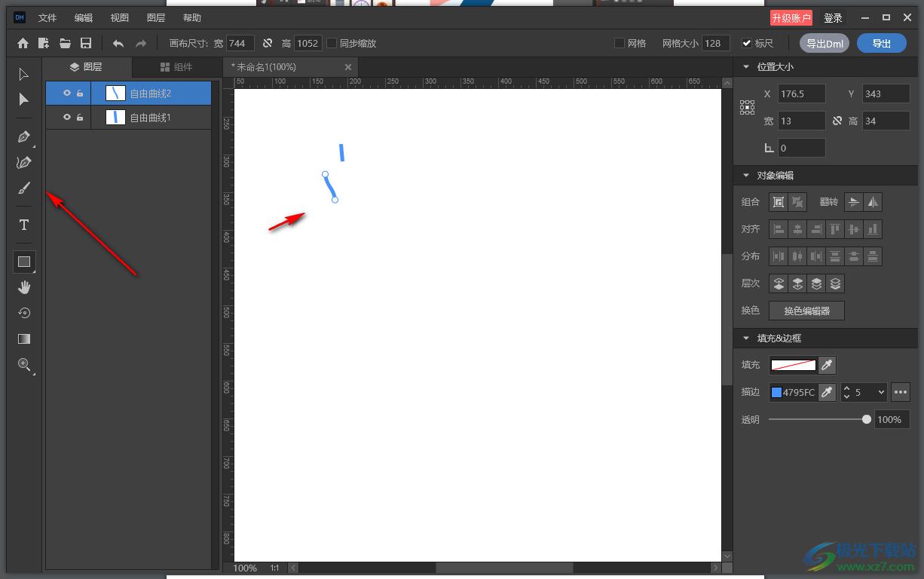The image size is (924, 579).
Task: Click the Save file icon
Action: point(86,44)
